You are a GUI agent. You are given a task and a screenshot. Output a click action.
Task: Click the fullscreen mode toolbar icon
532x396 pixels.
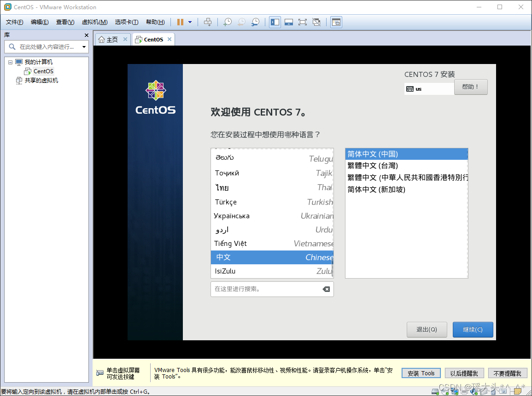tap(302, 22)
